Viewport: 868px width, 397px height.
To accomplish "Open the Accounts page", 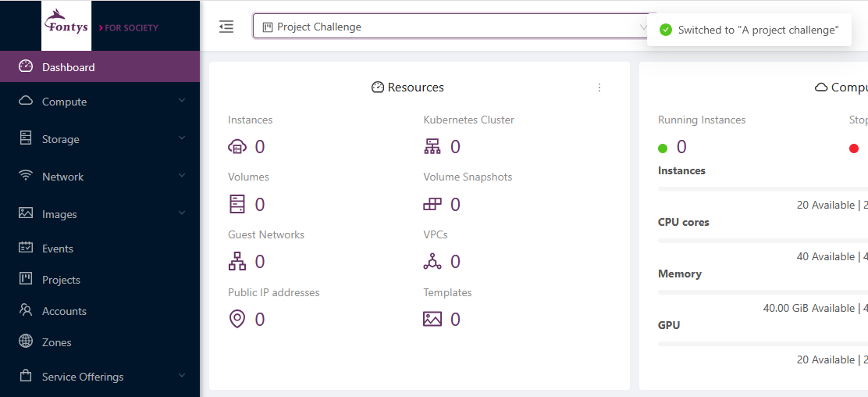I will tap(64, 311).
